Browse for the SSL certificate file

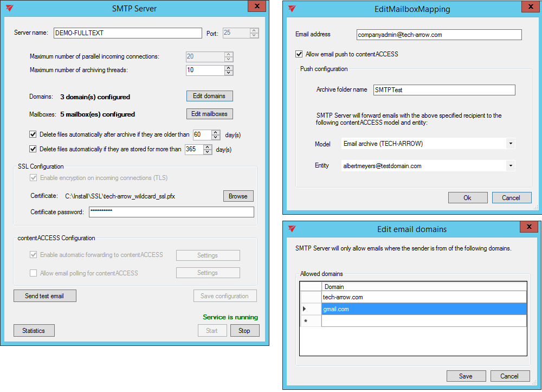click(238, 196)
